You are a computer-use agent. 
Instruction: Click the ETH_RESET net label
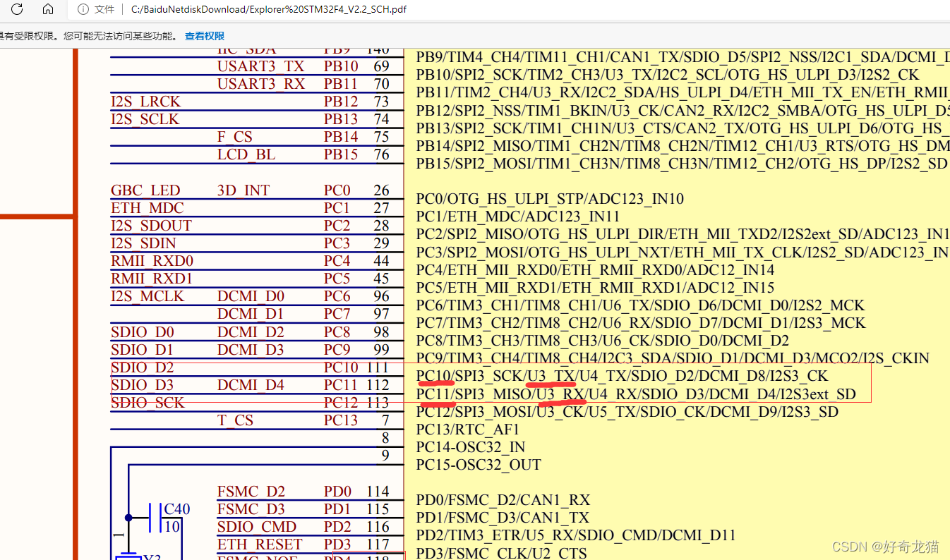pos(260,544)
